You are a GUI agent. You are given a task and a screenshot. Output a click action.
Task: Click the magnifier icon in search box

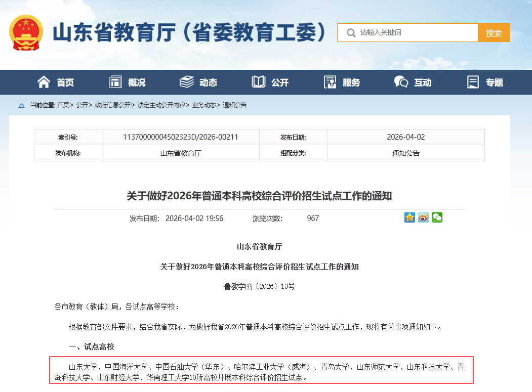(x=351, y=33)
